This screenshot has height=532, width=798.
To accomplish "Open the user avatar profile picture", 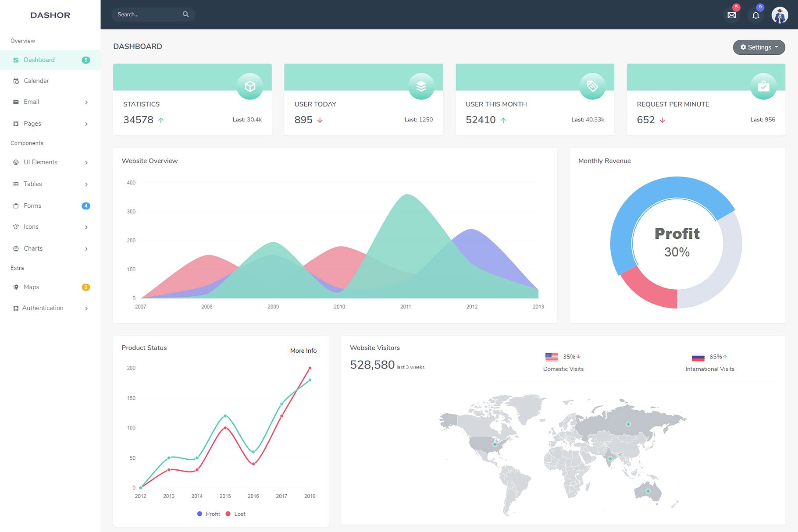I will point(780,15).
